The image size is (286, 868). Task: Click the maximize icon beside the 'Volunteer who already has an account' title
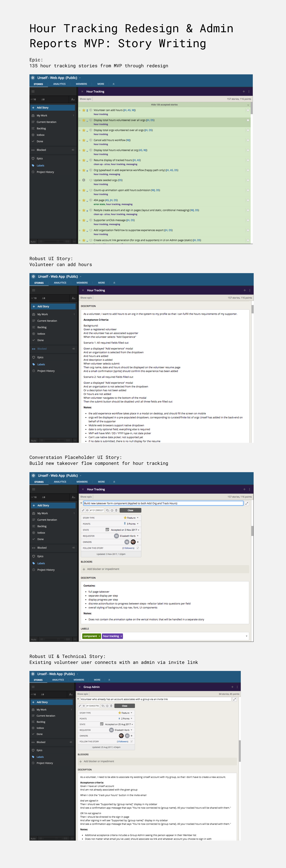[x=235, y=699]
